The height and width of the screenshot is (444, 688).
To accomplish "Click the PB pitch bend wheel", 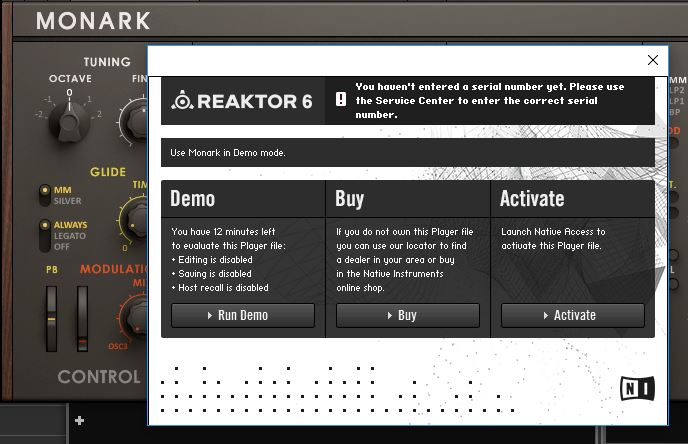I will (x=51, y=319).
